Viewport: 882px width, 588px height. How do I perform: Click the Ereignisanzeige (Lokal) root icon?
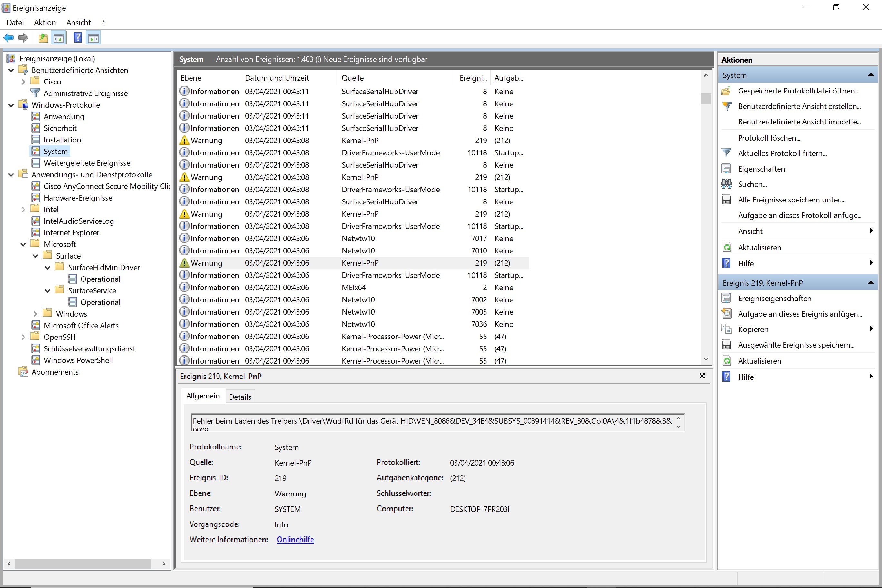click(x=11, y=58)
